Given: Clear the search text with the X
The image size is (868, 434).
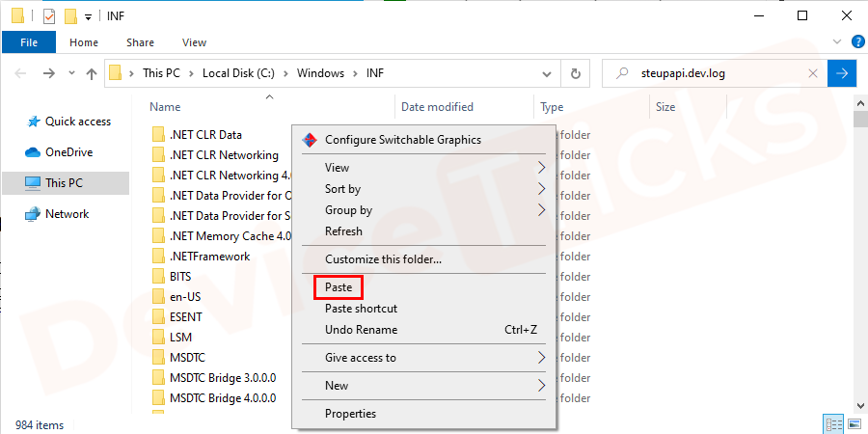Looking at the screenshot, I should pyautogui.click(x=813, y=73).
